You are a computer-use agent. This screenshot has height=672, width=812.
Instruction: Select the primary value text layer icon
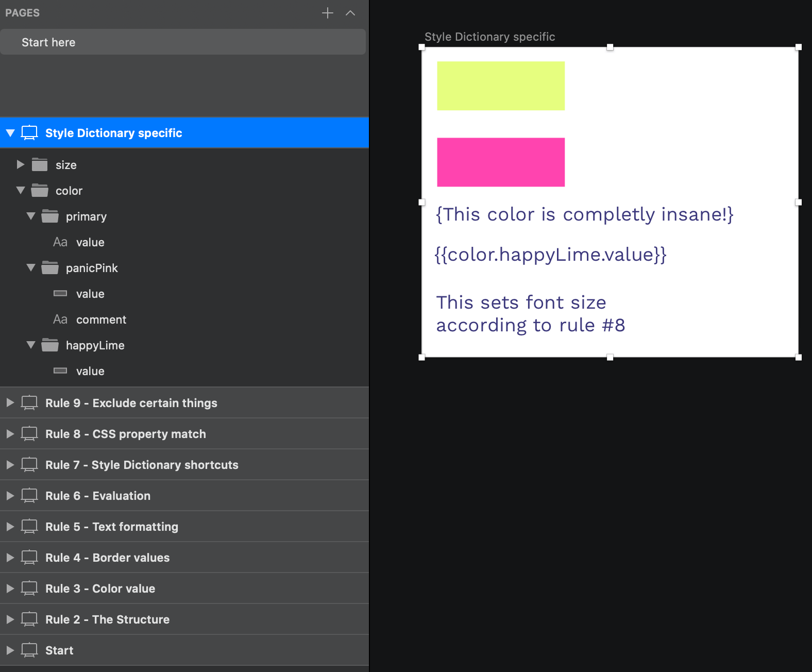60,242
